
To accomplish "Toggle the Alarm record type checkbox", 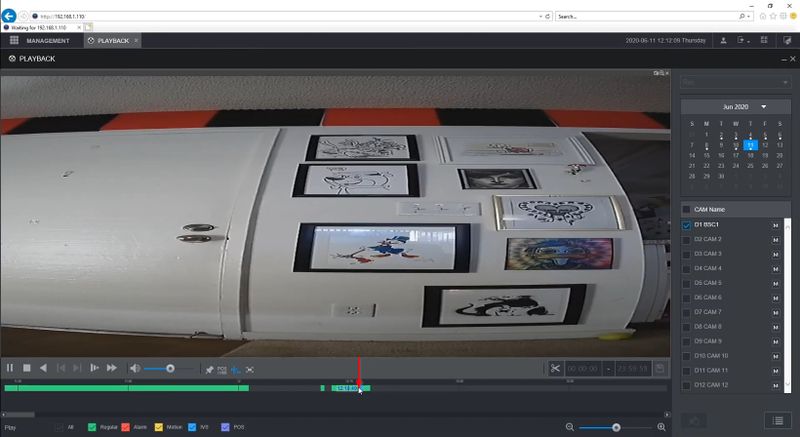I will pos(126,427).
